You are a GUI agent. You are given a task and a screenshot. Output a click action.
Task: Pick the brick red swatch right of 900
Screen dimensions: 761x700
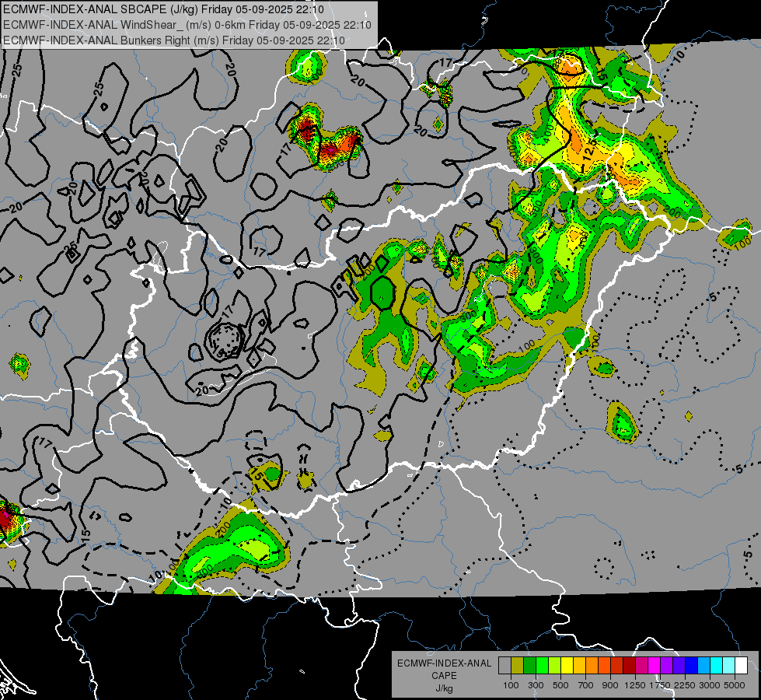[x=617, y=666]
